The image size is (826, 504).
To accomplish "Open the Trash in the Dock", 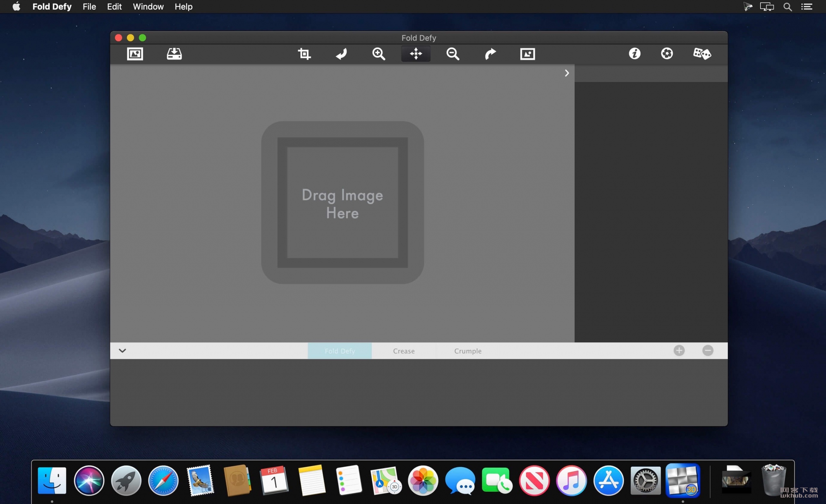I will [x=774, y=480].
